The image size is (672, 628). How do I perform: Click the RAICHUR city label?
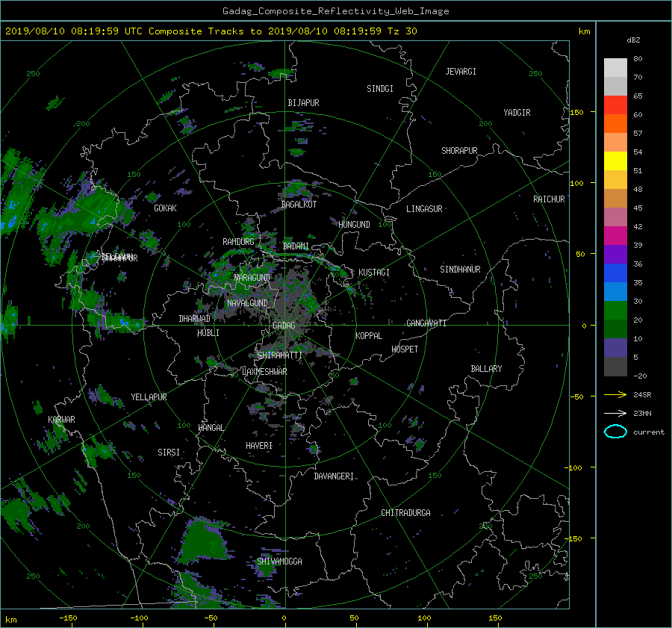(x=549, y=199)
